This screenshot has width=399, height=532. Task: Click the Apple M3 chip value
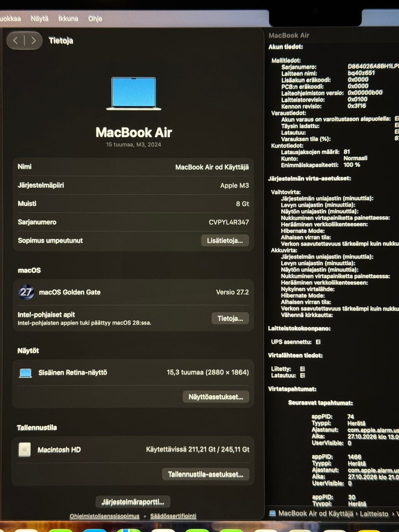234,185
